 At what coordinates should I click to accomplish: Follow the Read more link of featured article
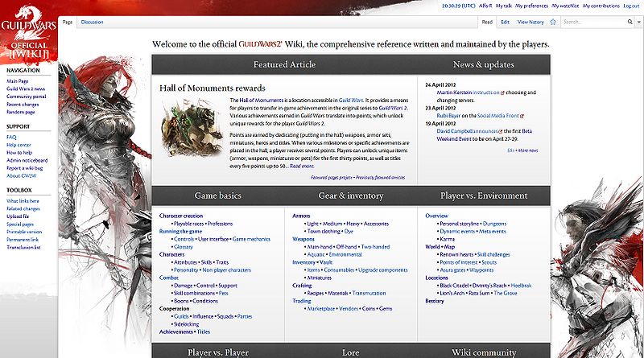point(302,166)
